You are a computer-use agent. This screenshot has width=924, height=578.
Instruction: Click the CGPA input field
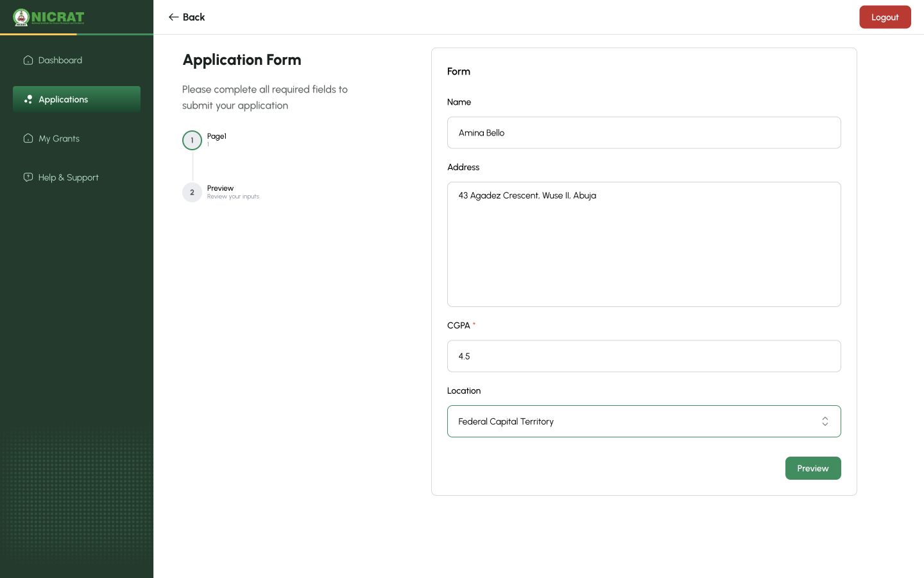coord(644,356)
